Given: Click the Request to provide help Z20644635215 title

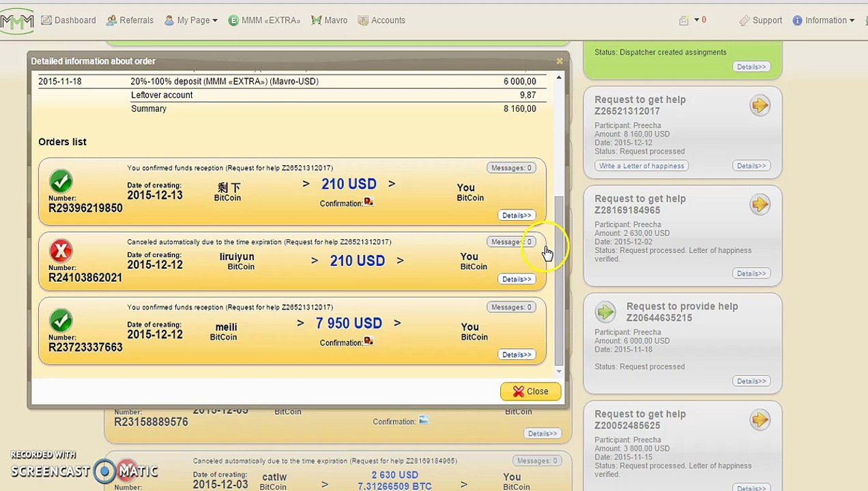Looking at the screenshot, I should point(682,312).
